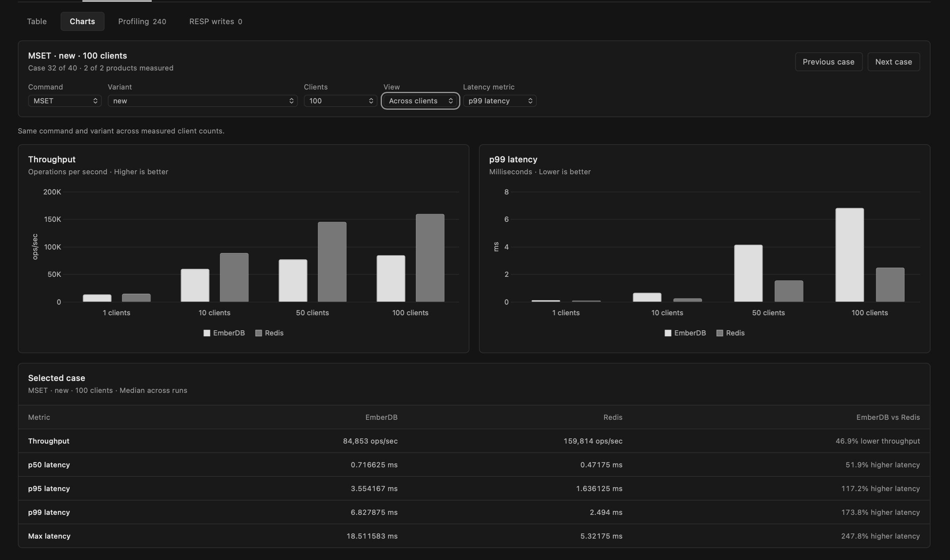950x560 pixels.
Task: Select the EmberDB p99 latency bar at 100 clients
Action: (x=849, y=255)
